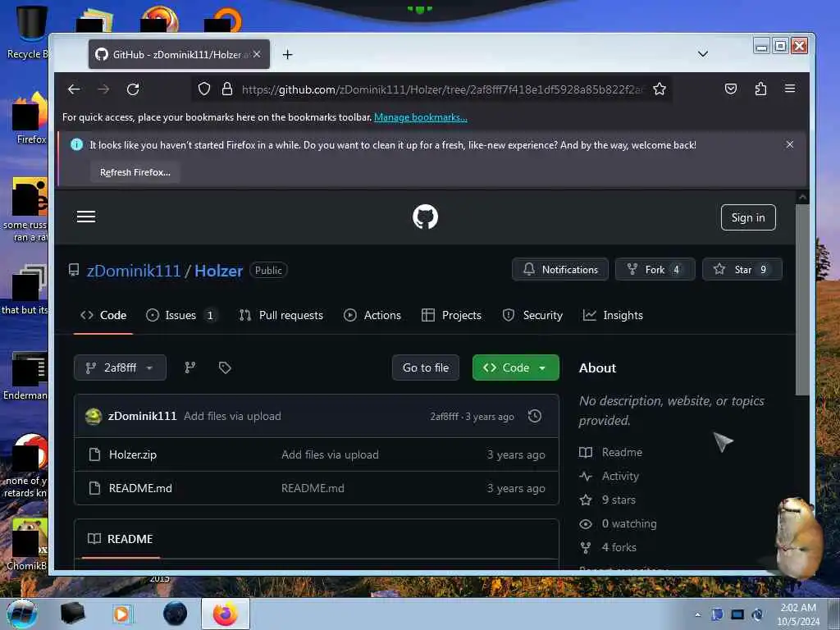Open a new tab with the plus button
Image resolution: width=840 pixels, height=630 pixels.
[x=288, y=55]
